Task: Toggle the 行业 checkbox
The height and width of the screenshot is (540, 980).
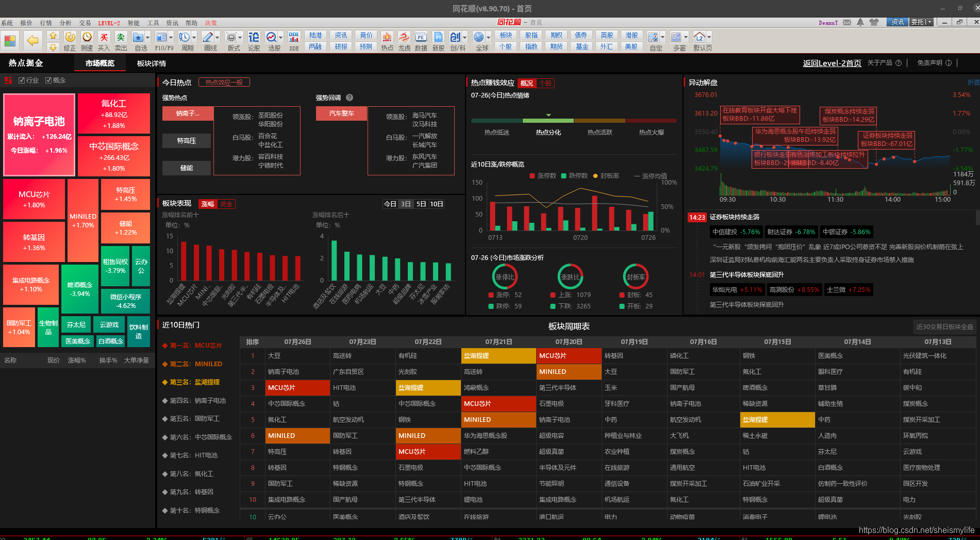Action: tap(21, 80)
